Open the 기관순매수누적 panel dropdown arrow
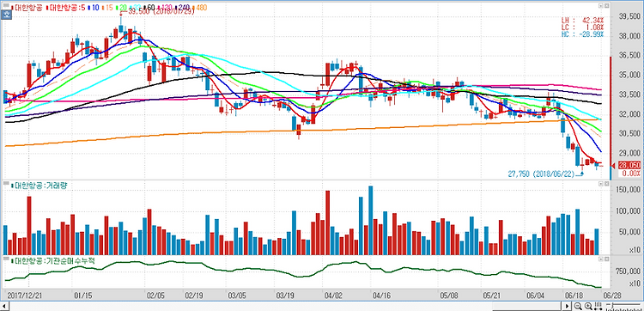Screen dimensions: 644x311 [601, 259]
